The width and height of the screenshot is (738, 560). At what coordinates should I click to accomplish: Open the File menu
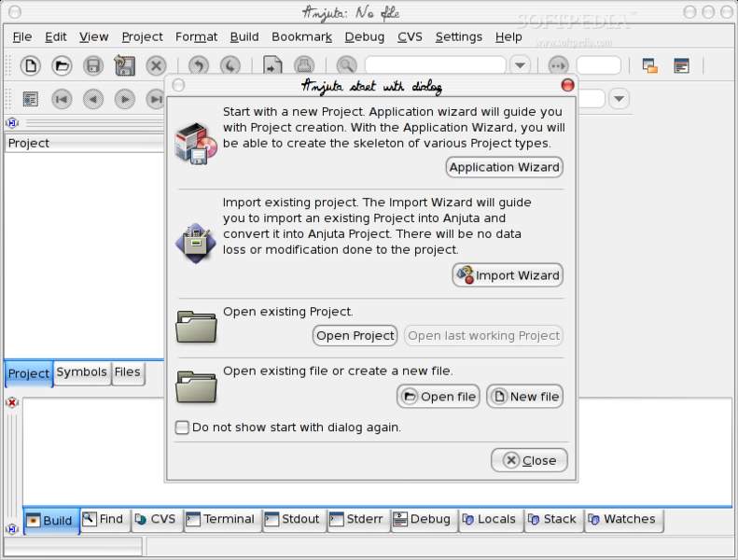point(22,36)
